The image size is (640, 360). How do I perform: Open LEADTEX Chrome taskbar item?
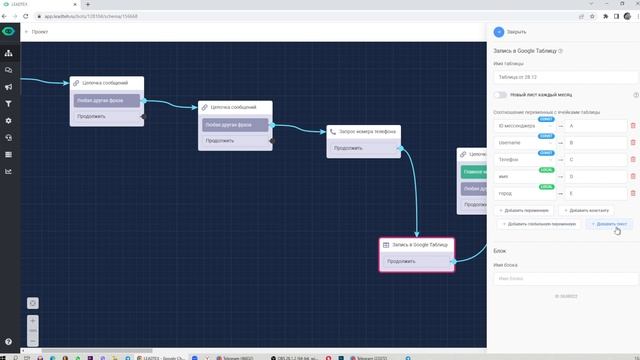coord(161,358)
